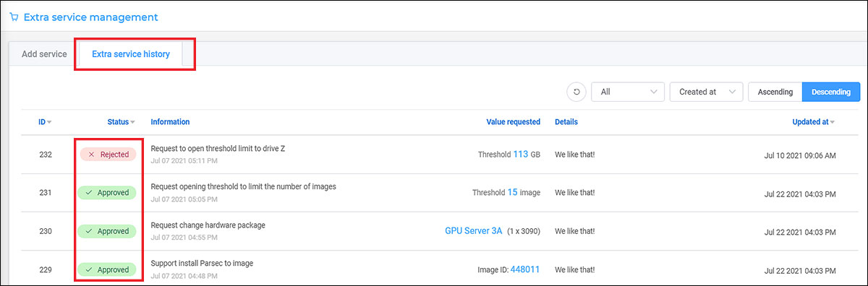Open the Extra service history tab
Image resolution: width=868 pixels, height=286 pixels.
(131, 54)
